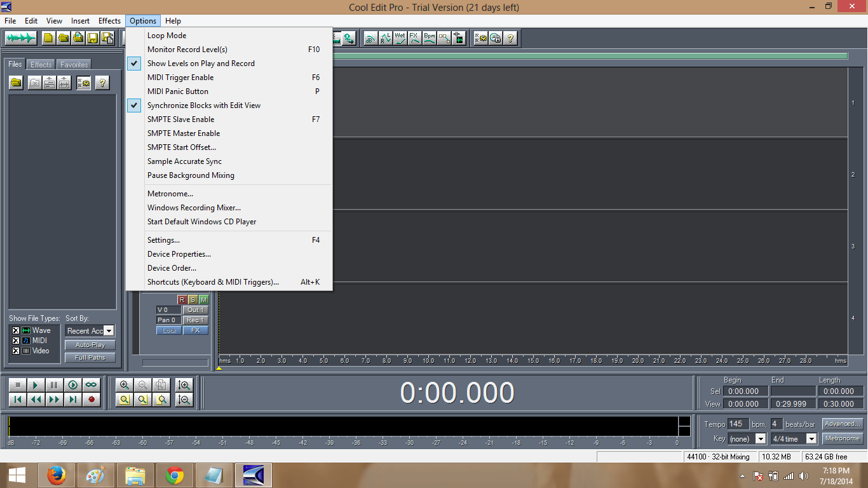Click the Files panel question mark icon
The width and height of the screenshot is (868, 488).
[102, 83]
